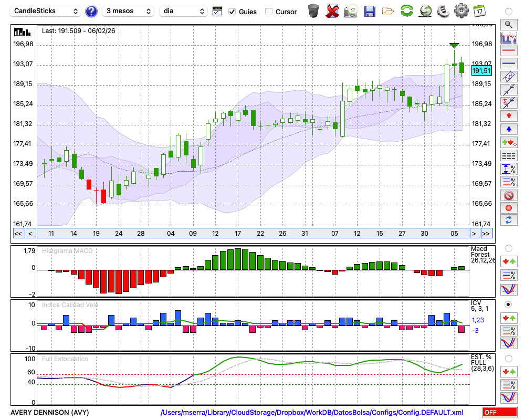Open the 'dia' interval dropdown

pos(183,11)
